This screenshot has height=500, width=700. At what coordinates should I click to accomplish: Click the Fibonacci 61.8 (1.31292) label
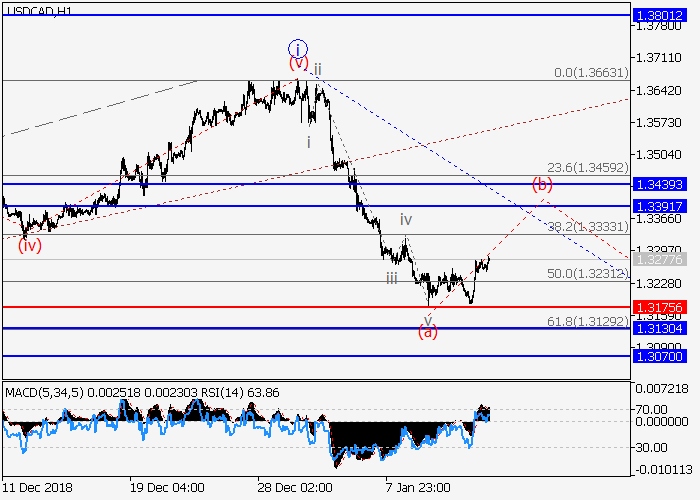point(586,320)
